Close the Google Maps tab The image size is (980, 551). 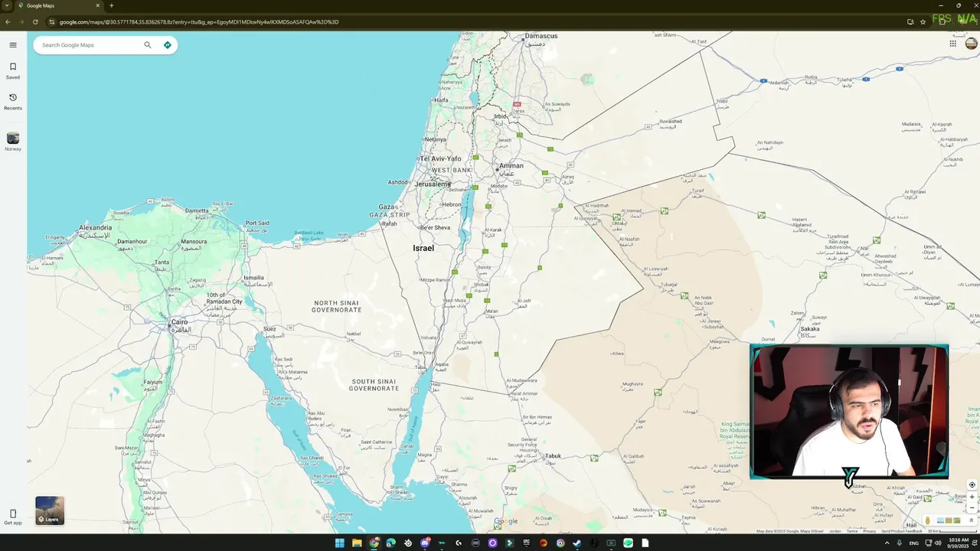pyautogui.click(x=97, y=5)
